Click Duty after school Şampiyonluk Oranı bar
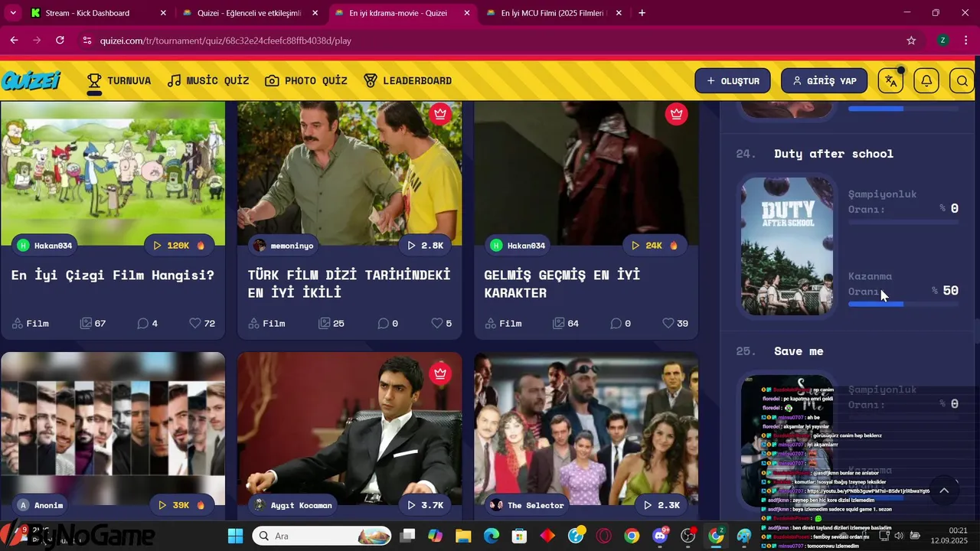 point(903,223)
